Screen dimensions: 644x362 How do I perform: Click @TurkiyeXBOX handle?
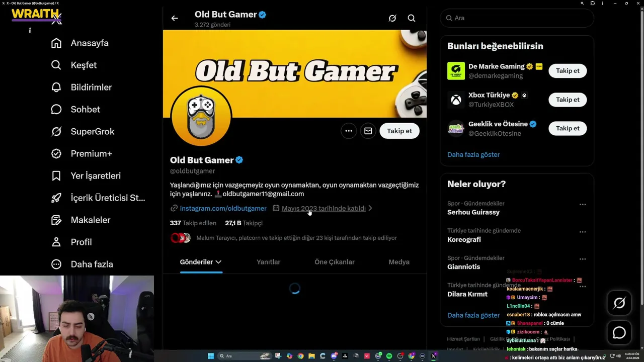[x=491, y=105]
